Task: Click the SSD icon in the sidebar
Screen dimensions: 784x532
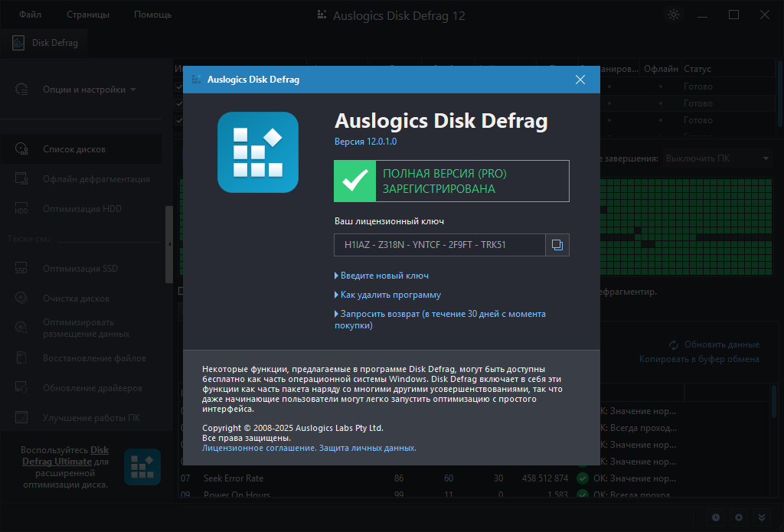Action: [x=21, y=268]
